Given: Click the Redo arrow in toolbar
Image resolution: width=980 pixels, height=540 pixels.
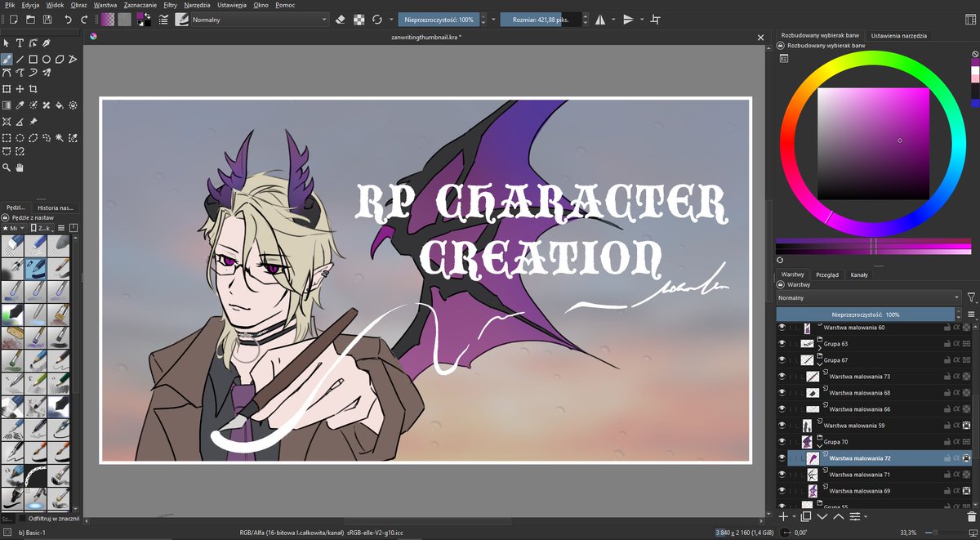Looking at the screenshot, I should [x=84, y=20].
